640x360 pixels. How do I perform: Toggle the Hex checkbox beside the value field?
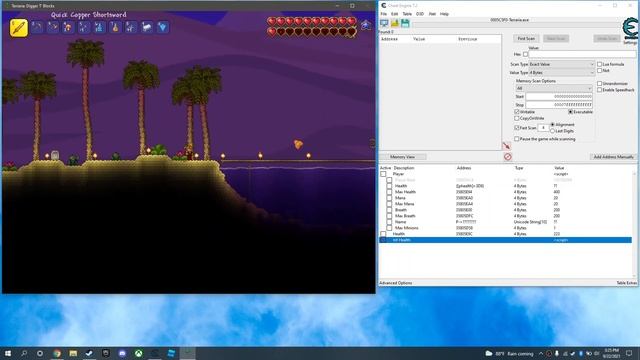[525, 54]
